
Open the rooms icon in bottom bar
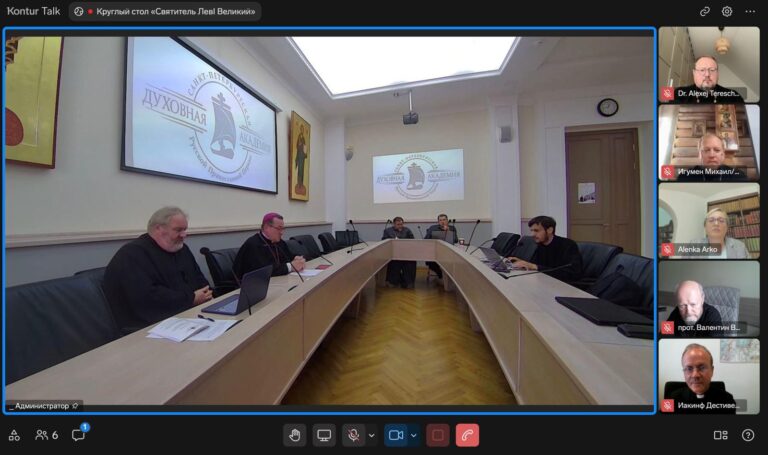[14, 434]
